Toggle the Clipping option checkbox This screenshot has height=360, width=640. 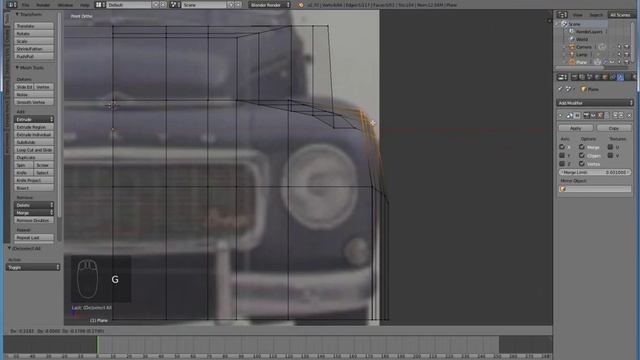[x=582, y=156]
